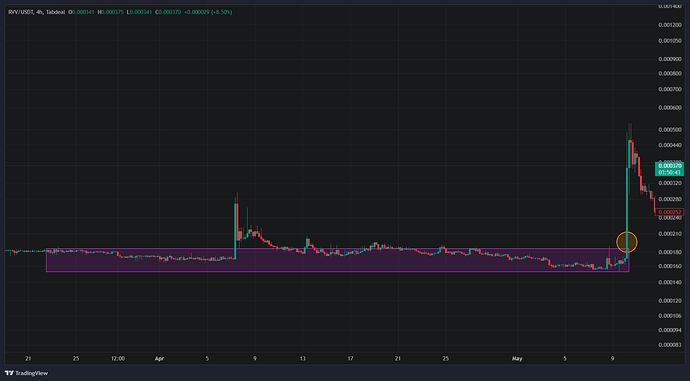The width and height of the screenshot is (690, 381).
Task: Click the time axis label 21 before 25
Action: pos(28,359)
